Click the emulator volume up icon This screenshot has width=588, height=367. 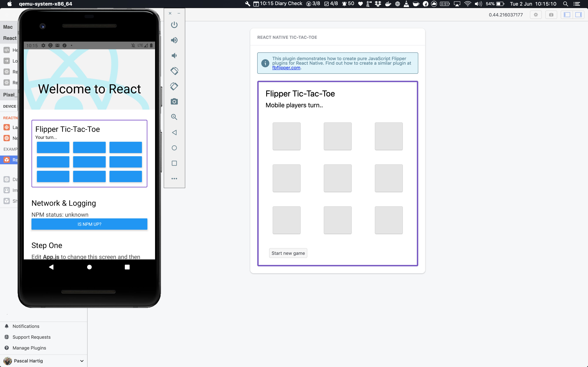(174, 40)
